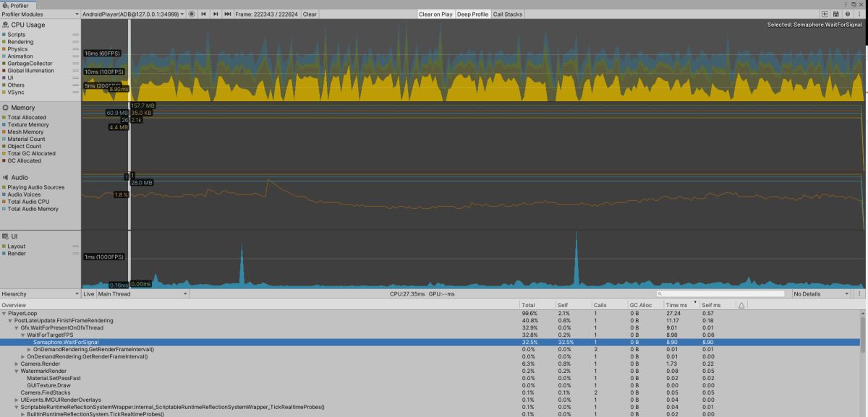Viewport: 868px width, 417px height.
Task: Click the hierarchy search field
Action: pos(720,294)
